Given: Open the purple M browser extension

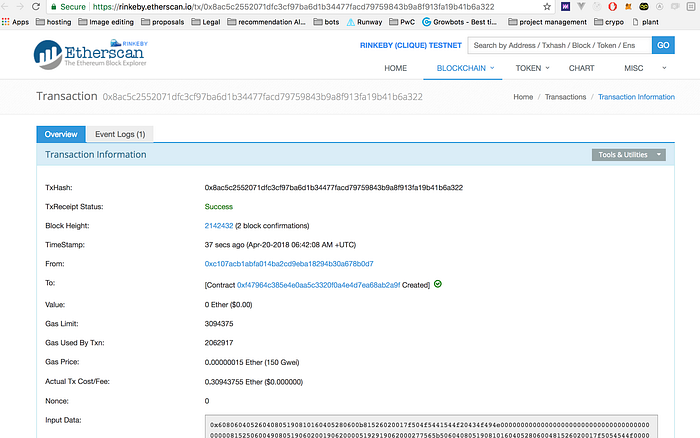Looking at the screenshot, I should [566, 6].
